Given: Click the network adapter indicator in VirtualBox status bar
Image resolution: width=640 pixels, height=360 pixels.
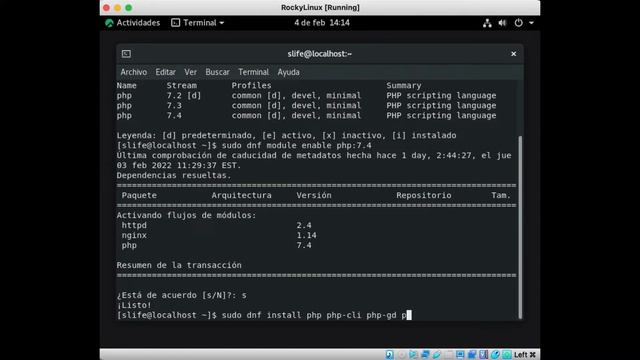Looking at the screenshot, I should [425, 355].
